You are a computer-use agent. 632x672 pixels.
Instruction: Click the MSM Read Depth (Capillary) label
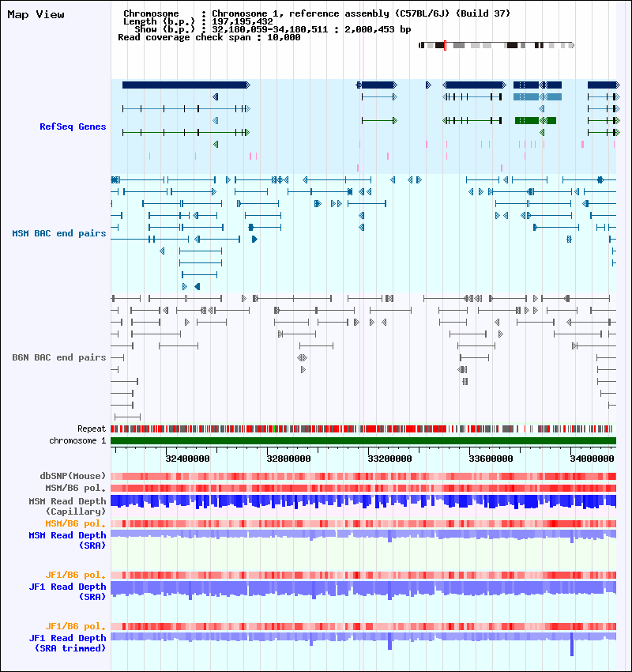68,506
